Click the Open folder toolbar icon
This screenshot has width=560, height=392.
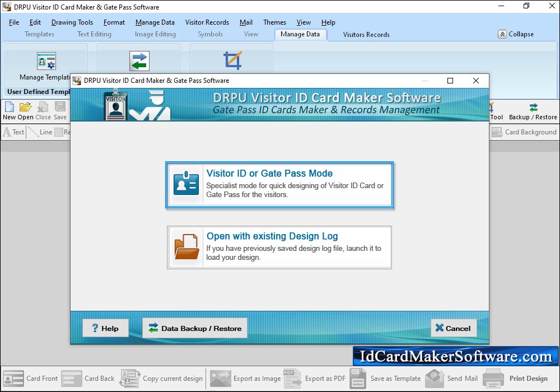click(x=25, y=111)
